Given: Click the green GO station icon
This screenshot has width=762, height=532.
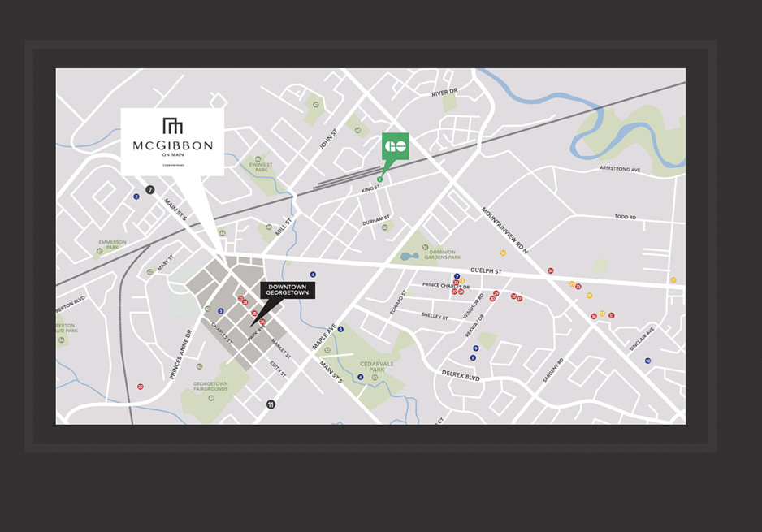Looking at the screenshot, I should tap(395, 145).
